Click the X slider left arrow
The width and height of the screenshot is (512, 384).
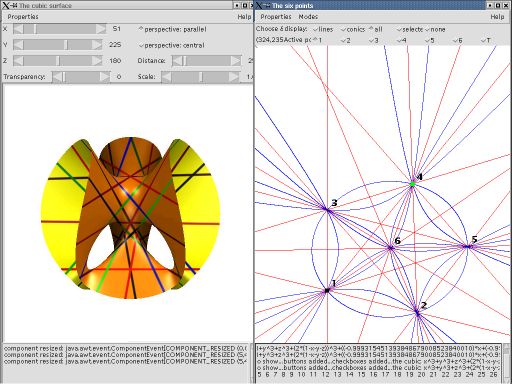click(18, 29)
